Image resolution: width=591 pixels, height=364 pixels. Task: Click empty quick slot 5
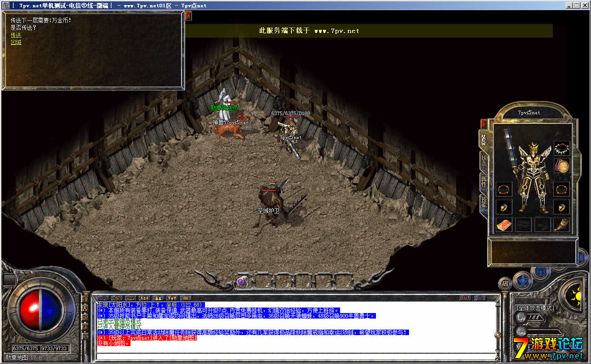(x=323, y=281)
